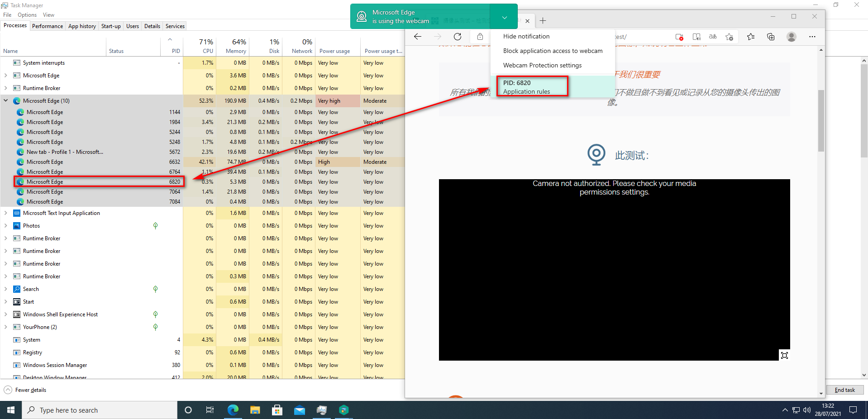
Task: Collapse the Microsoft Edge (10) process group
Action: 6,101
